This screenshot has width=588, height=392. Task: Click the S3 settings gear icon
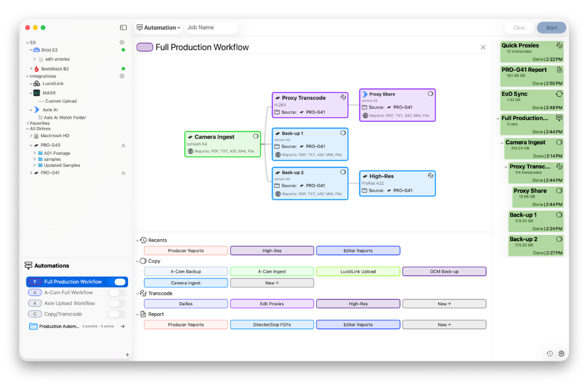(122, 42)
